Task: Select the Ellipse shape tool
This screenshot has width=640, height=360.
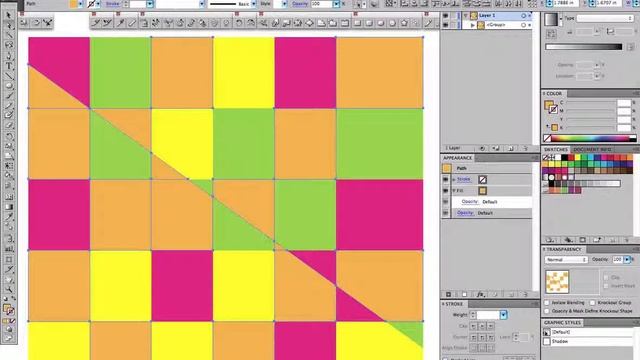Action: pos(9,86)
